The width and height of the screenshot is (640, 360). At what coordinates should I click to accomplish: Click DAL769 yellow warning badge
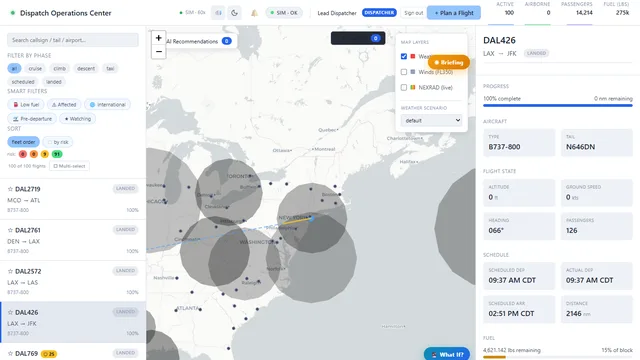point(49,354)
